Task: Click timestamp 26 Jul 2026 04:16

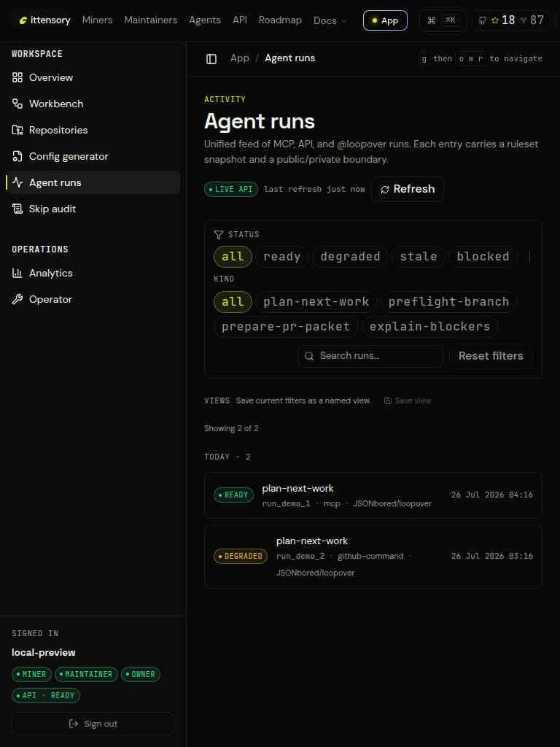Action: [492, 495]
